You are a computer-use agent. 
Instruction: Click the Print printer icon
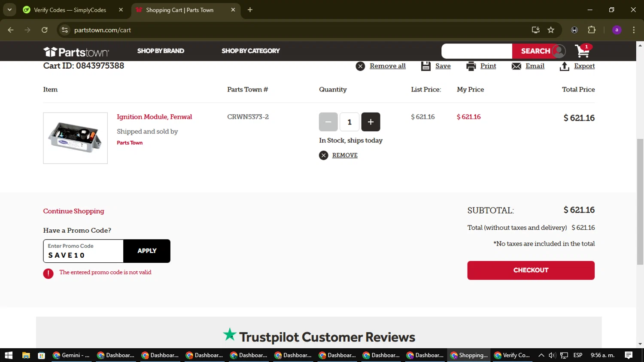coord(471,66)
